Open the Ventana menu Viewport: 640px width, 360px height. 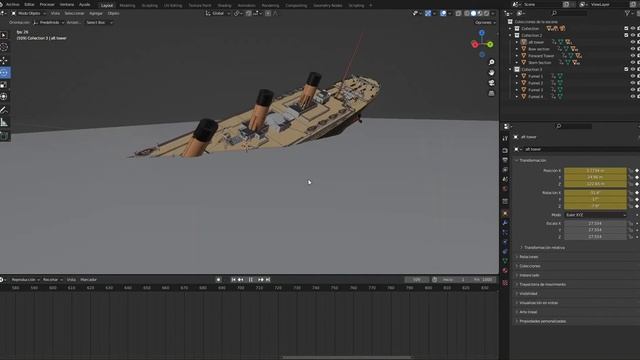67,4
